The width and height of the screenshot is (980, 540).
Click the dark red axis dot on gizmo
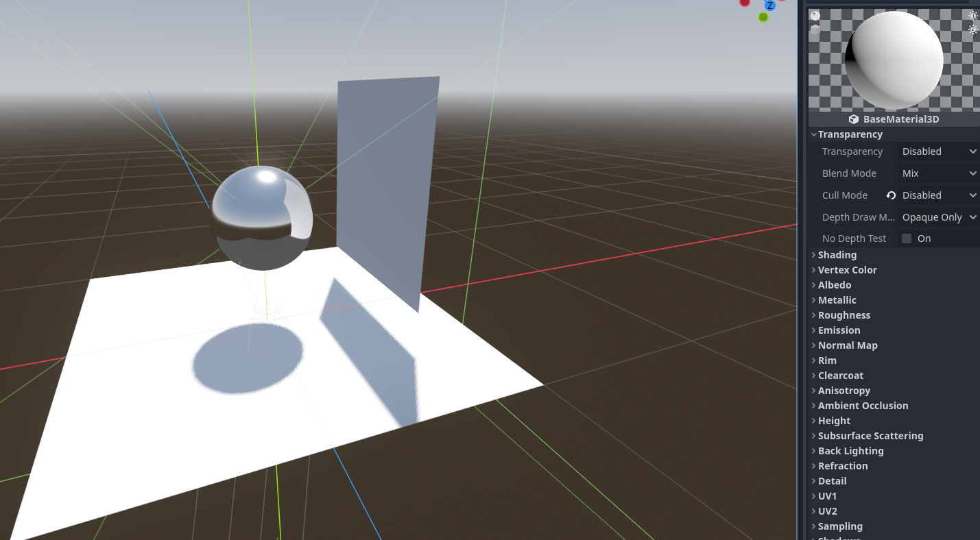click(745, 3)
